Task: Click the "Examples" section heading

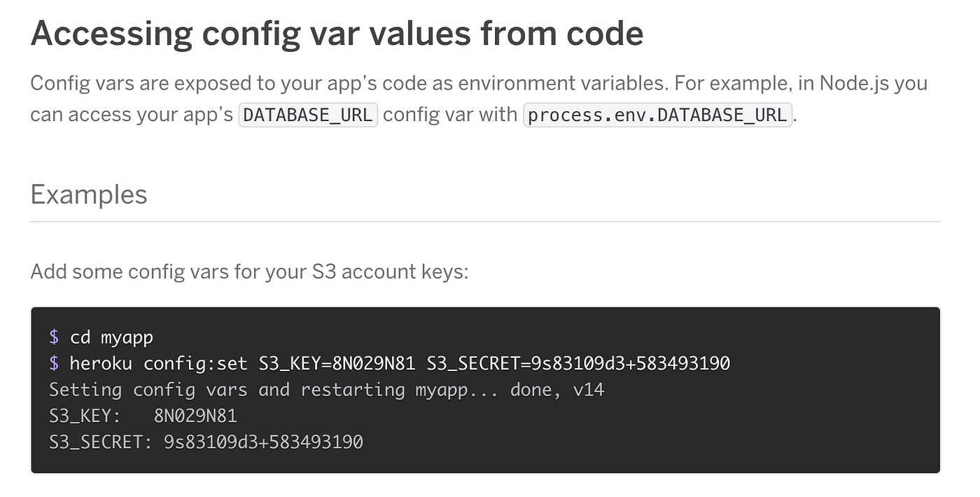Action: (x=89, y=194)
